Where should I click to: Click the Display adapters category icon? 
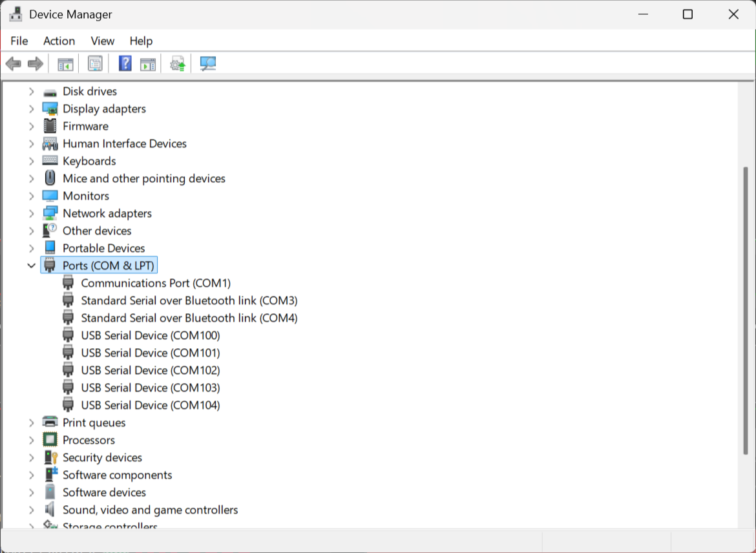click(50, 109)
